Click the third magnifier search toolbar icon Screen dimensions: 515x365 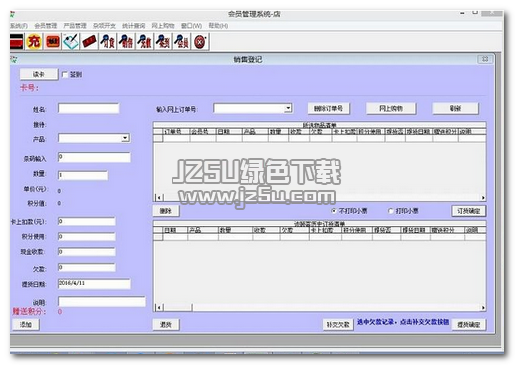pyautogui.click(x=145, y=42)
